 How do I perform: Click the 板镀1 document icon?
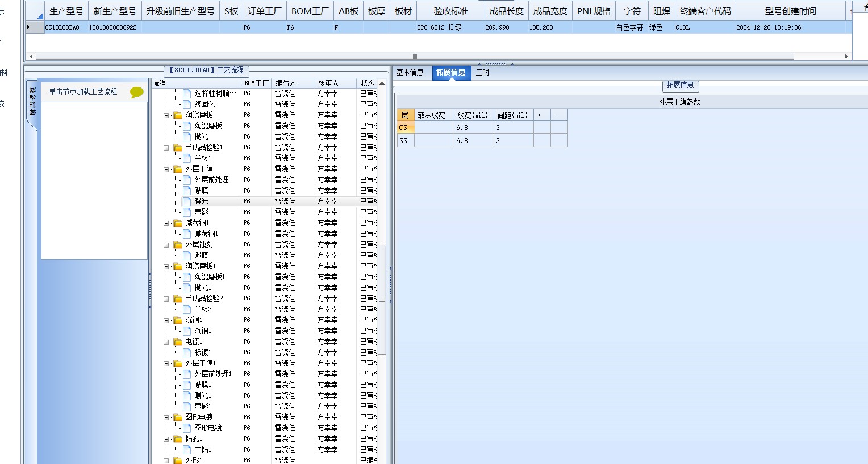187,352
